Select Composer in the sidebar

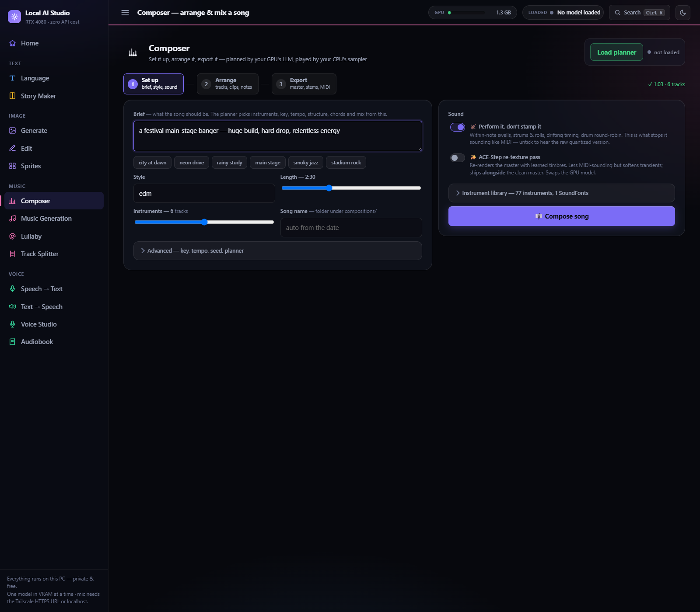(54, 201)
